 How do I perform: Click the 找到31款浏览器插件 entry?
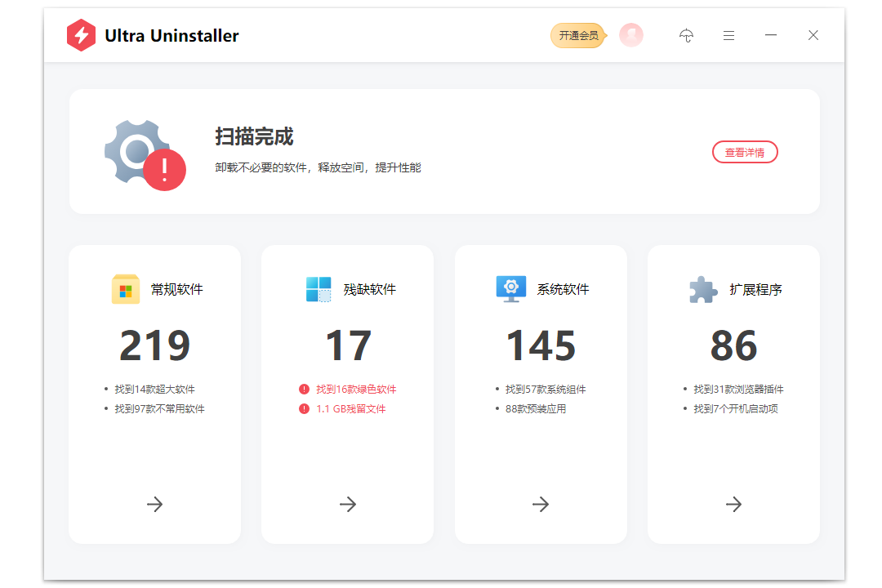[x=739, y=389]
